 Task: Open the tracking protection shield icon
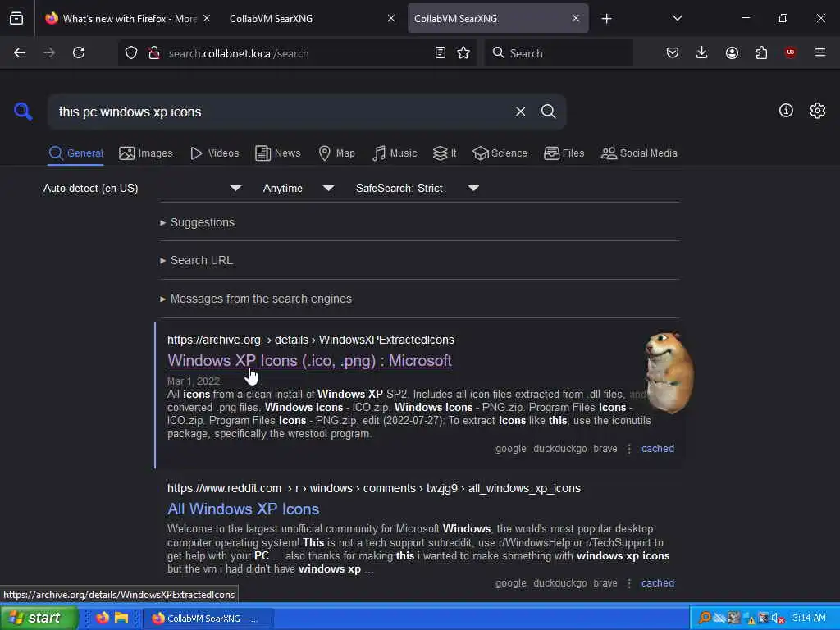(131, 53)
